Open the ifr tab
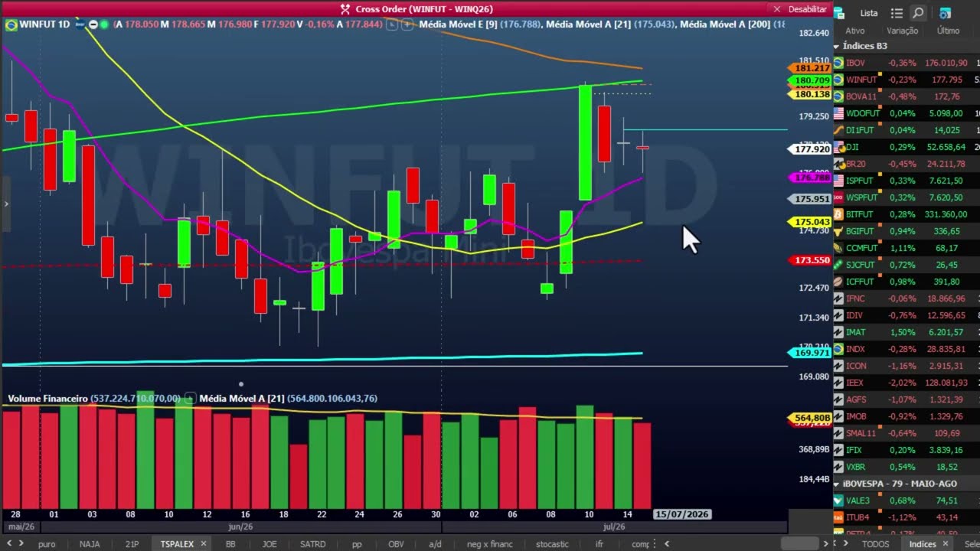 [x=599, y=544]
